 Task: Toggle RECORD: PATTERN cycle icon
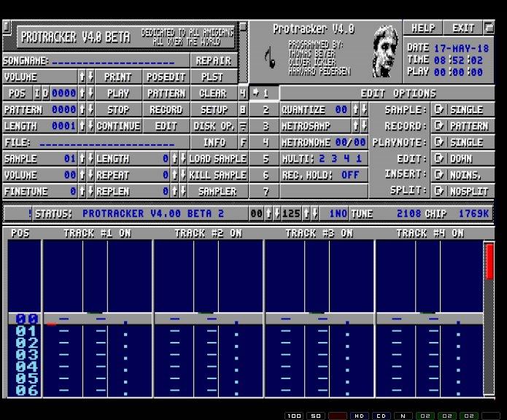[x=438, y=125]
